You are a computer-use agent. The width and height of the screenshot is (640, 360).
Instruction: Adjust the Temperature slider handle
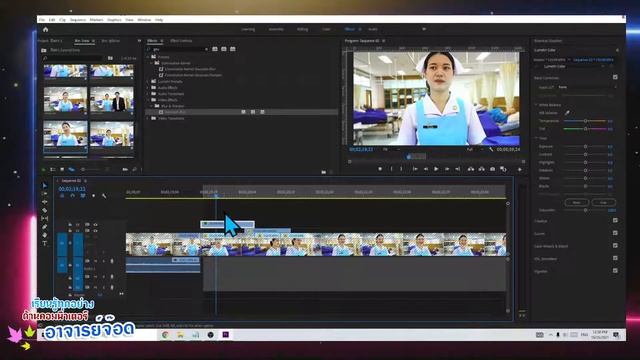pos(585,121)
